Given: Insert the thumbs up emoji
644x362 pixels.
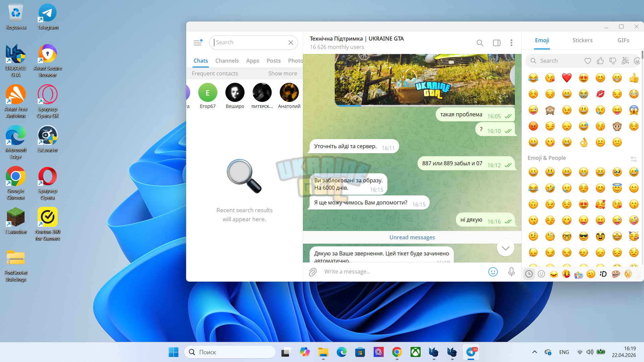Looking at the screenshot, I should (x=634, y=78).
